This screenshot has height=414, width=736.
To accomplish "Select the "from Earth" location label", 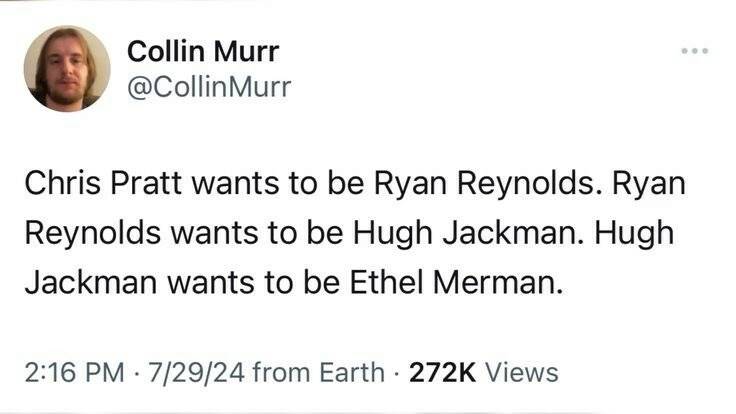I will [x=320, y=373].
